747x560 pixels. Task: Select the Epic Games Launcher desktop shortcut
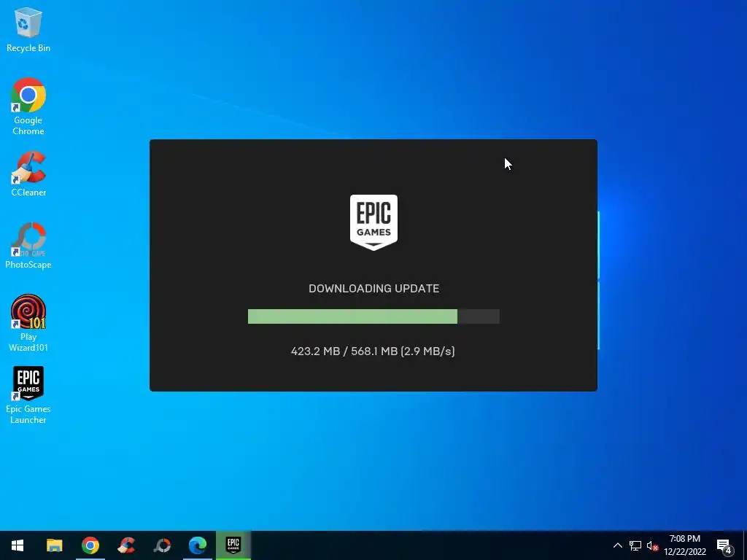tap(28, 394)
